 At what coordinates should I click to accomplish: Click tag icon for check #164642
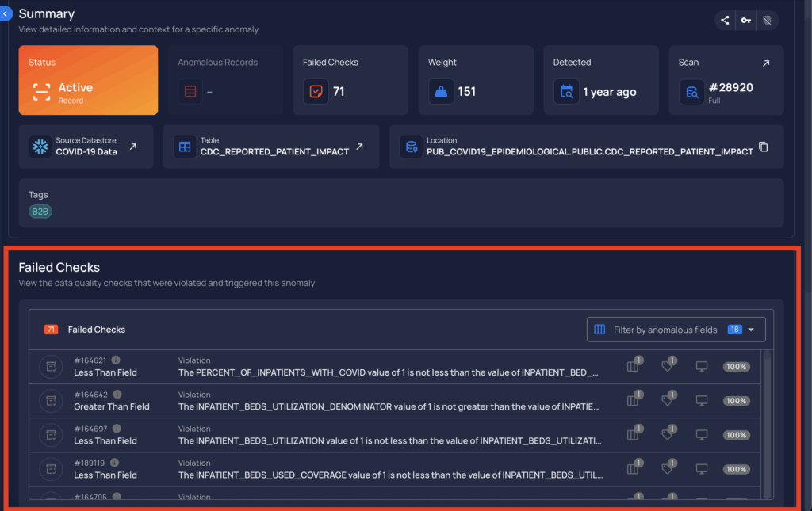pyautogui.click(x=668, y=400)
